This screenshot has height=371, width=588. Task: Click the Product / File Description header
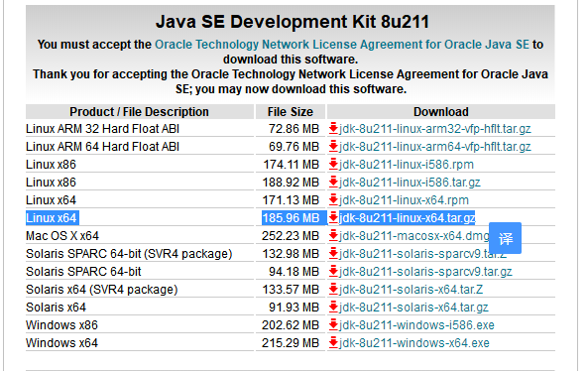coord(139,112)
